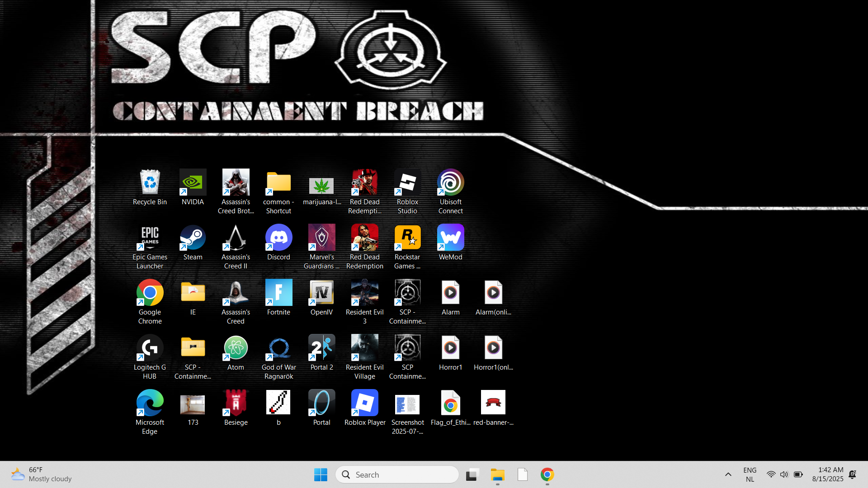Select Epic Games Launcher icon
Viewport: 868px width, 488px height.
coord(150,247)
